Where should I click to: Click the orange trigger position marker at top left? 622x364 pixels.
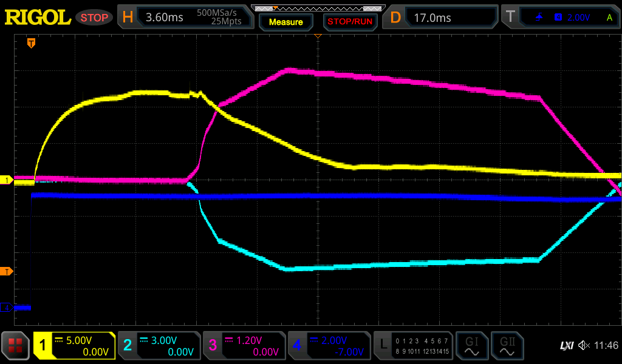tap(31, 43)
